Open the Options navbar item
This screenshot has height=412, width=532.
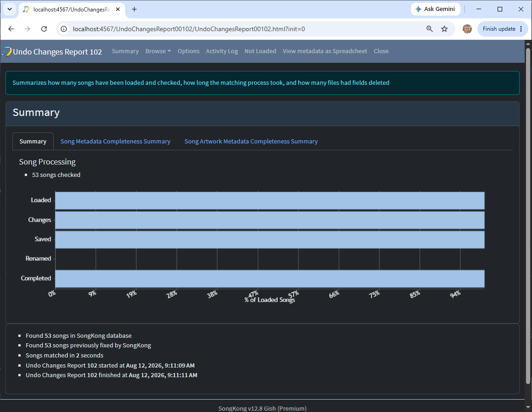[188, 51]
